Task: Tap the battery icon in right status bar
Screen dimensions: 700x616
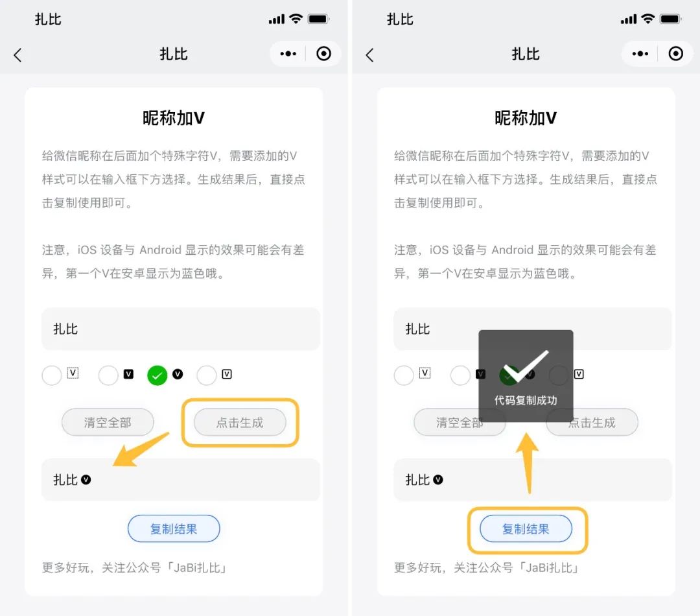Action: (x=671, y=19)
